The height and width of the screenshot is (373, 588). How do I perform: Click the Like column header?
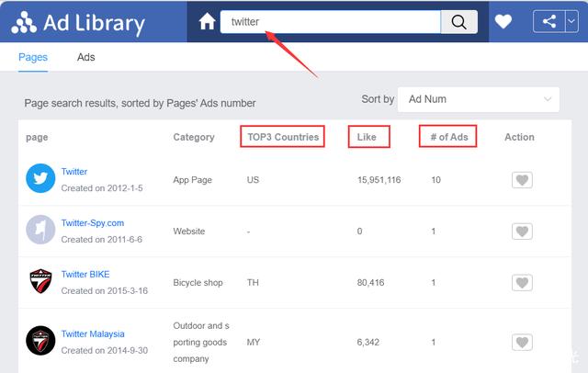point(367,137)
